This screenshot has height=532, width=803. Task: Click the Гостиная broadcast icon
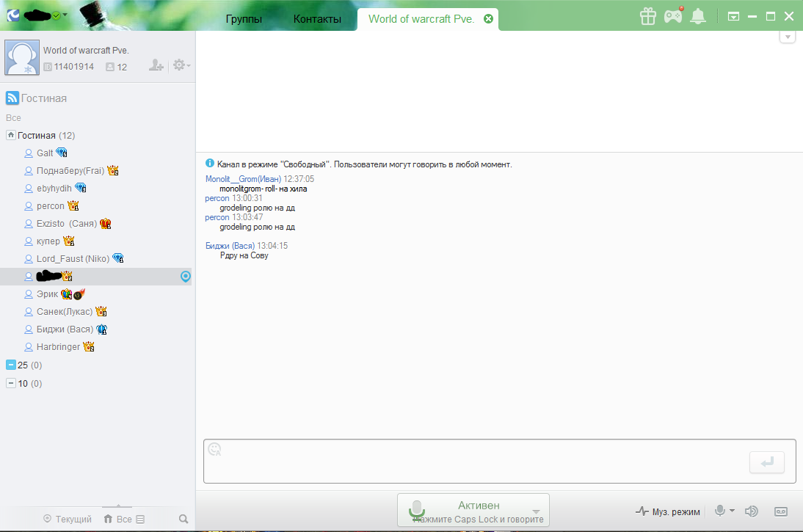[x=12, y=98]
